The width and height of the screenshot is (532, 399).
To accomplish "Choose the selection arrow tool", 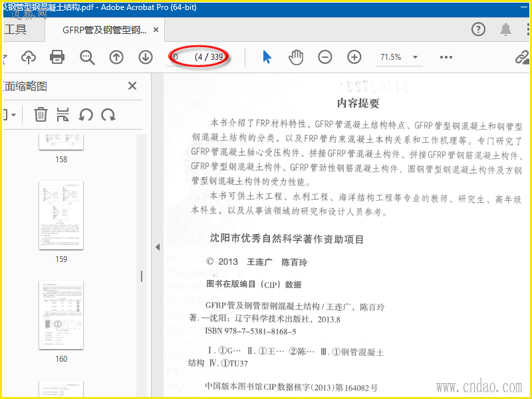I will tap(267, 57).
